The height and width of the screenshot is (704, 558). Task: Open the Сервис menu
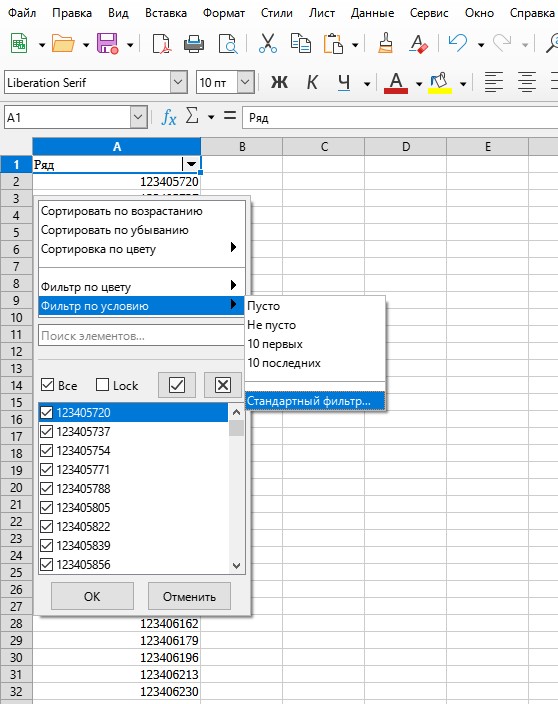click(429, 13)
